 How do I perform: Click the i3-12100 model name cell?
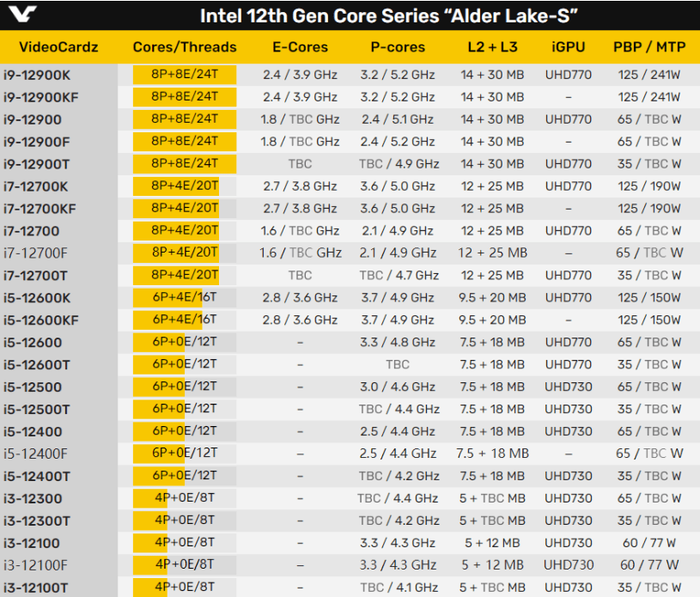(x=31, y=544)
